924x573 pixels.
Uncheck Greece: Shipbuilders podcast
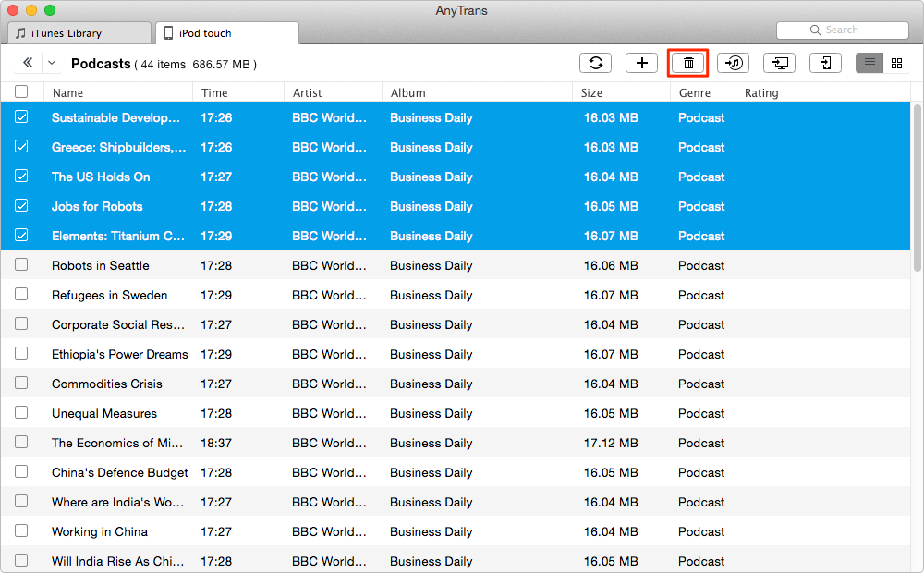[x=21, y=146]
